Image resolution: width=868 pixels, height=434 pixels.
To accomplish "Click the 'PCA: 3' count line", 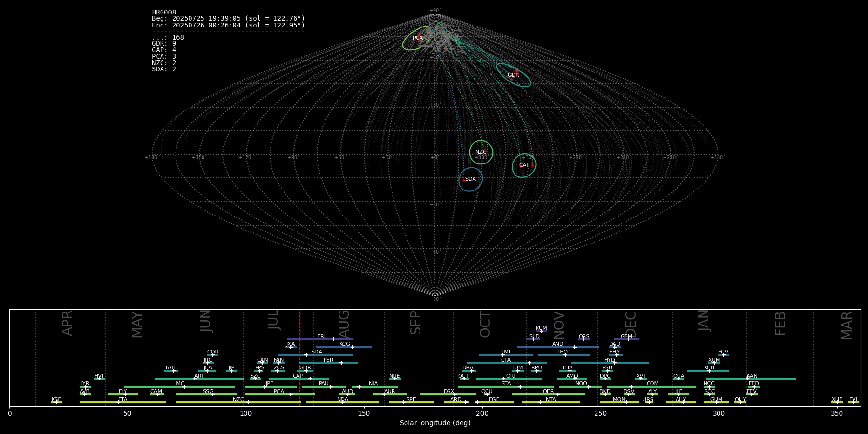I will tap(164, 57).
